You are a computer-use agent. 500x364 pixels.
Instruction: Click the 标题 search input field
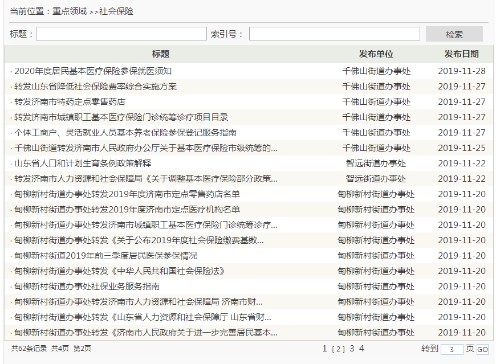121,34
